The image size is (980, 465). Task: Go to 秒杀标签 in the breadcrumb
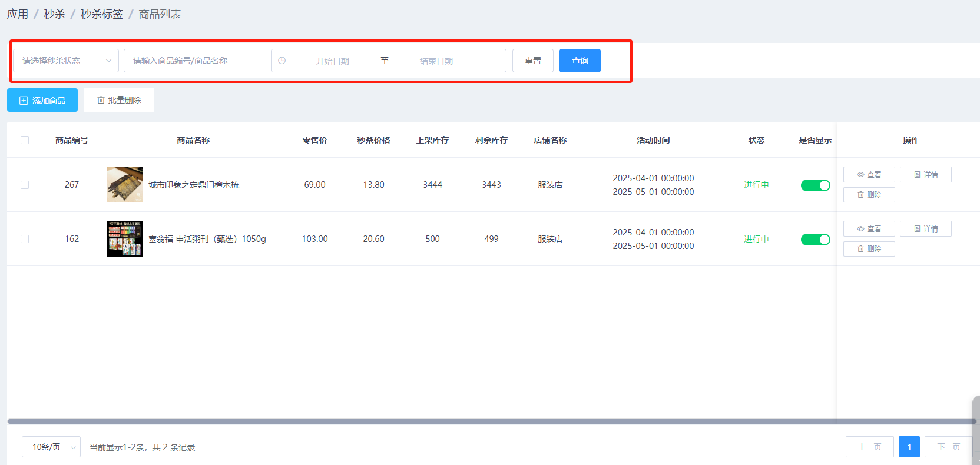(101, 14)
